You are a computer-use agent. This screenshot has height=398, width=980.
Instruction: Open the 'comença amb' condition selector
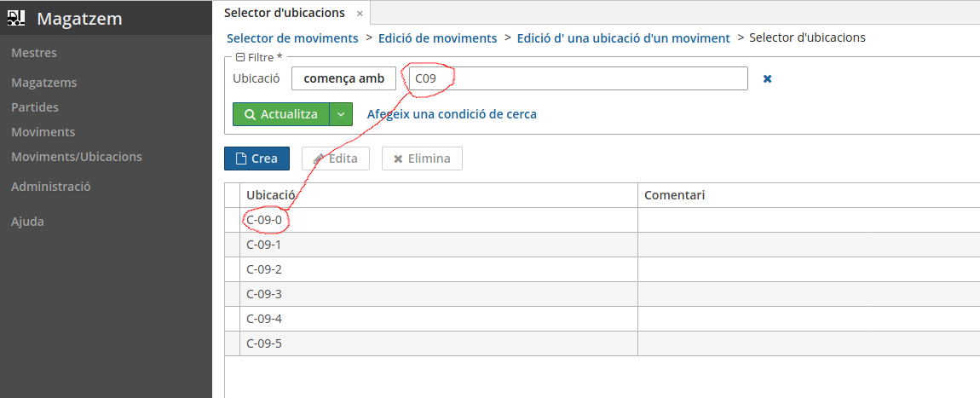[343, 78]
